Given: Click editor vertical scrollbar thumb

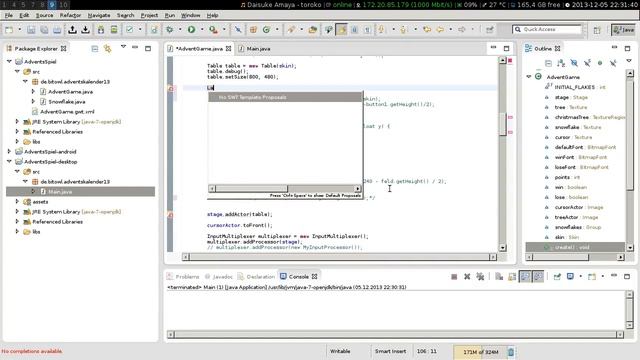Looking at the screenshot, I should click(x=502, y=124).
